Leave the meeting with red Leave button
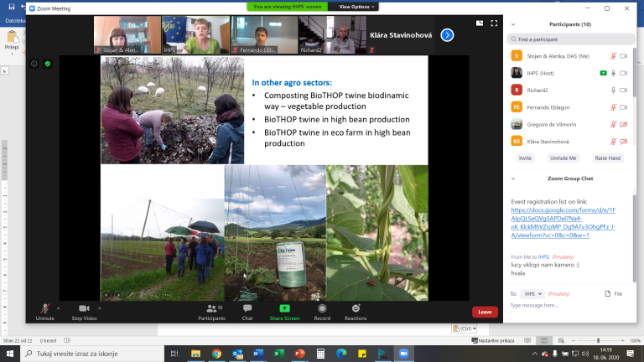The width and height of the screenshot is (644, 362). (485, 312)
